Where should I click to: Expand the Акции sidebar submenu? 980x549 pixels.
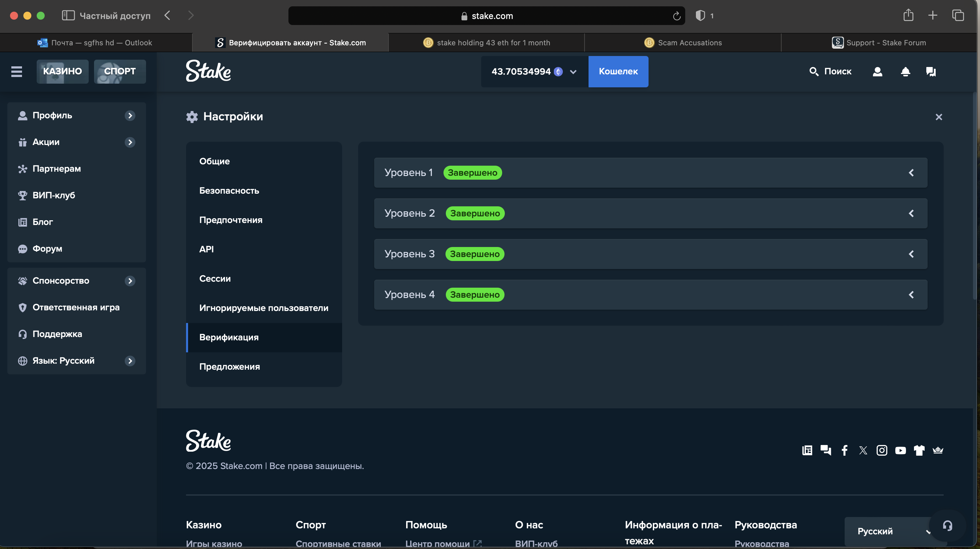click(x=130, y=142)
